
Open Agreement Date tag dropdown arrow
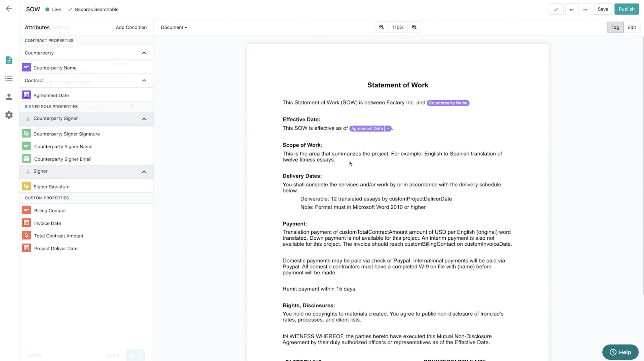tap(388, 129)
